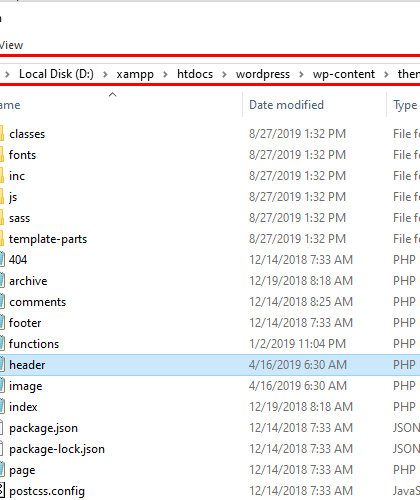Select the 404 PHP file
Image resolution: width=420 pixels, height=500 pixels.
pyautogui.click(x=18, y=260)
